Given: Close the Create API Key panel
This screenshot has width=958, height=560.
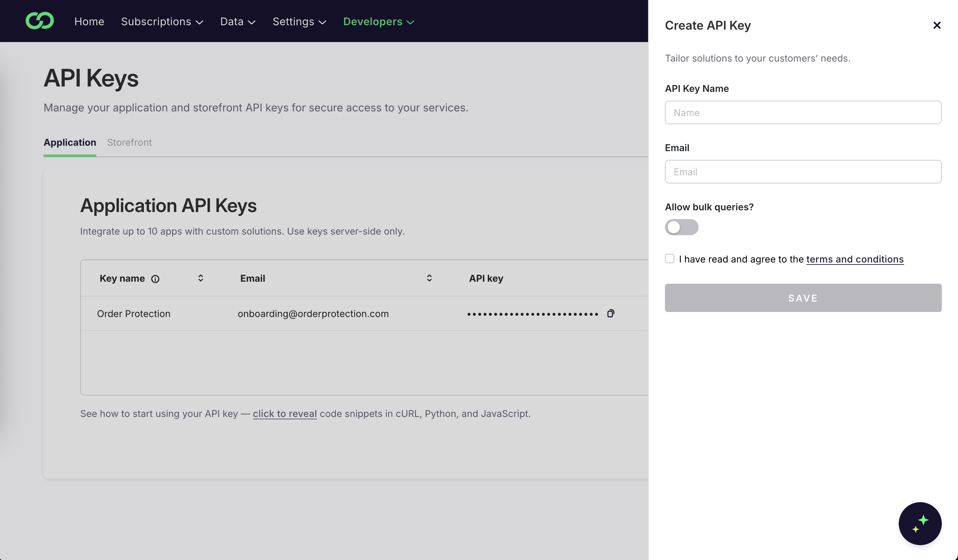Looking at the screenshot, I should pyautogui.click(x=937, y=25).
